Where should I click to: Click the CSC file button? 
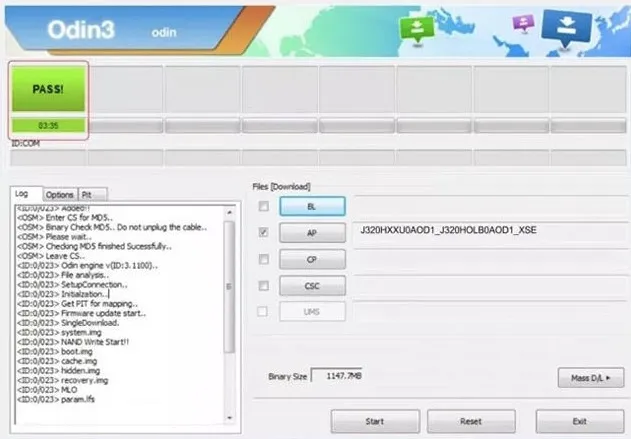click(312, 286)
